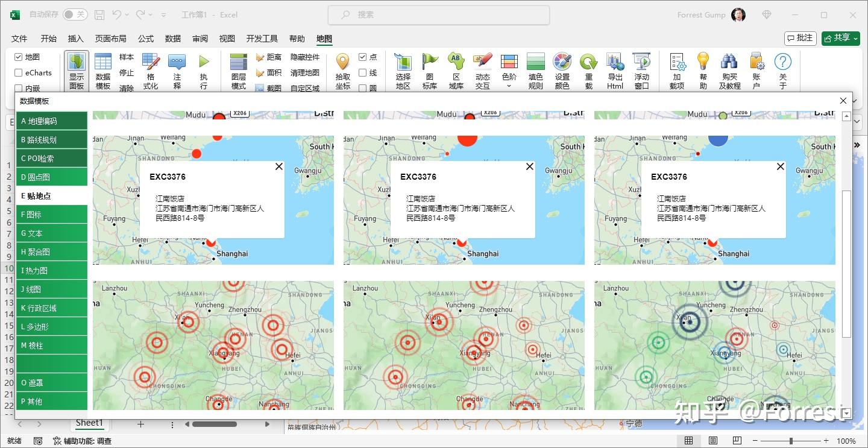This screenshot has height=448, width=868.
Task: Click the Sheet1 worksheet tab
Action: 89,423
